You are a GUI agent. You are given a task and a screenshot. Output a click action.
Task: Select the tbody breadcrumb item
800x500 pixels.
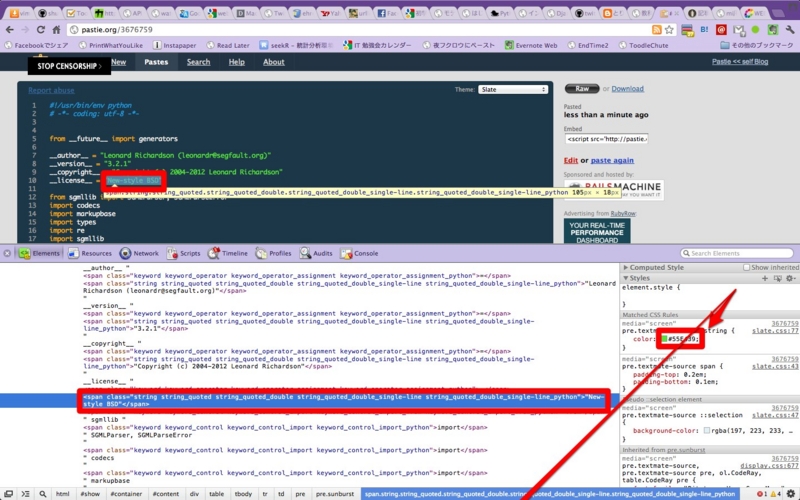(x=243, y=494)
